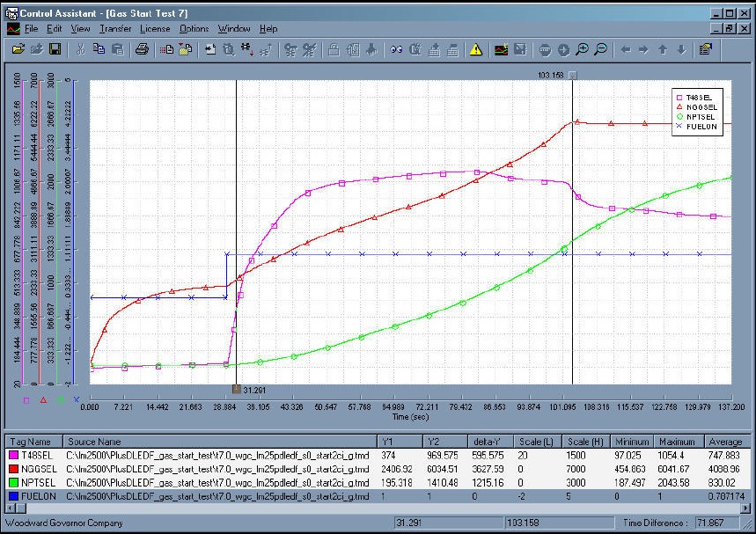
Task: Click the red NGGSEL color swatch in table
Action: click(x=13, y=469)
